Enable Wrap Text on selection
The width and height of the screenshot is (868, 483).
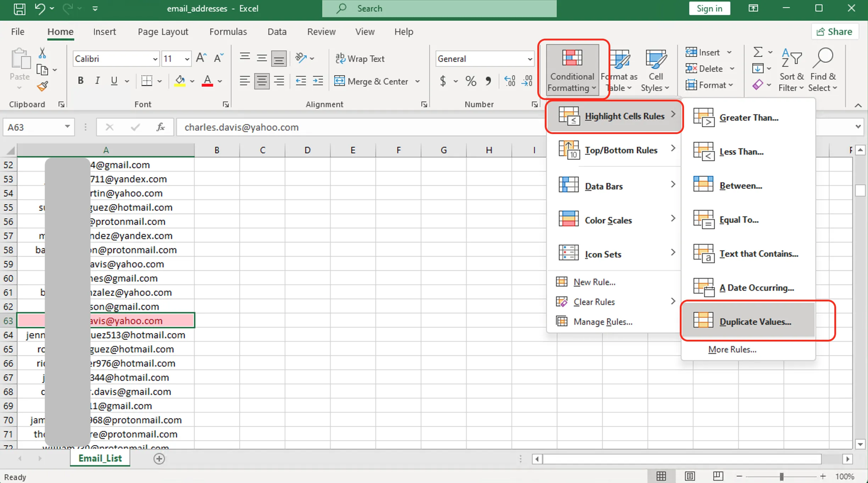360,59
